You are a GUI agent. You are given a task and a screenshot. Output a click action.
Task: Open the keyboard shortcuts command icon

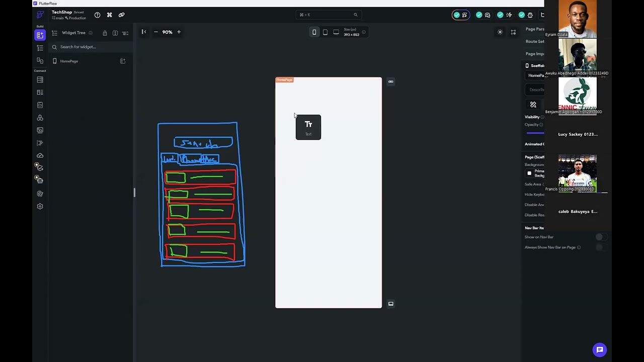[109, 15]
